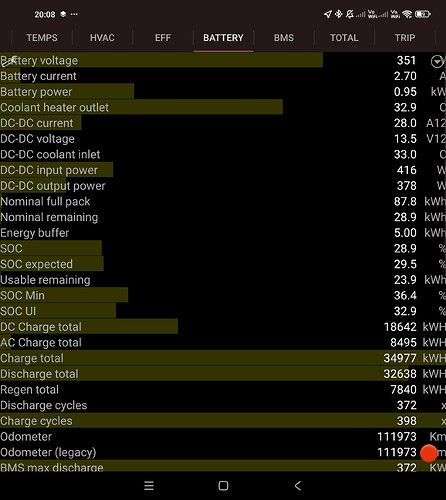Tap the phone battery indicator icon
The width and height of the screenshot is (446, 500).
(x=423, y=14)
